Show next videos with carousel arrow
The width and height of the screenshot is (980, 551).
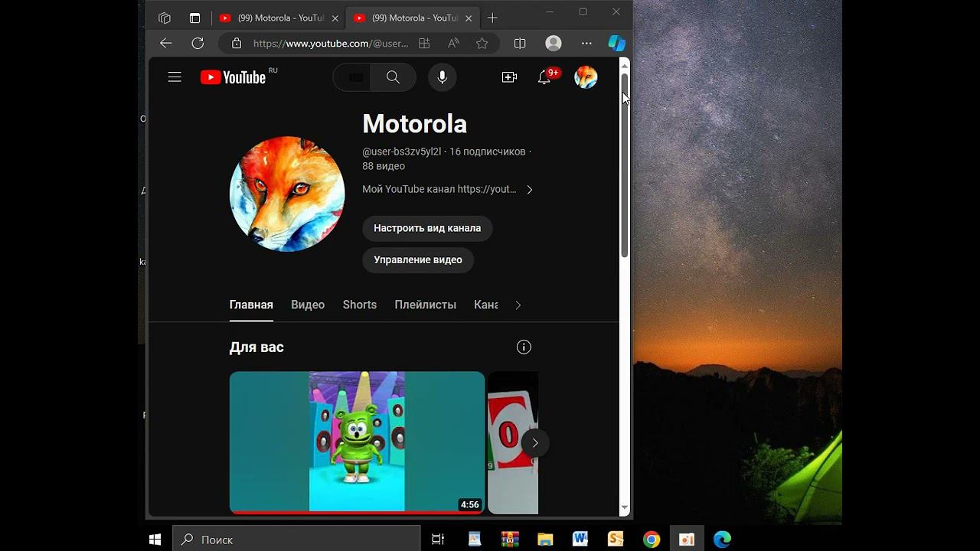click(535, 442)
